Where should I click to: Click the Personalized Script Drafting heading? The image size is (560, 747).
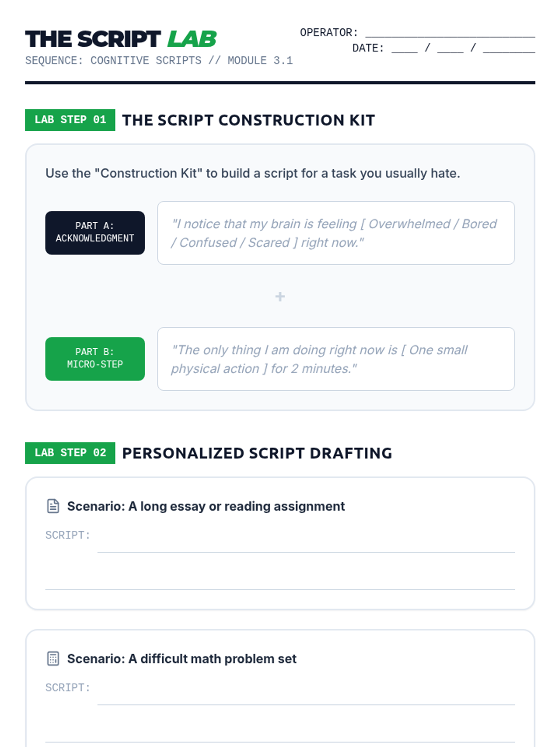(257, 453)
